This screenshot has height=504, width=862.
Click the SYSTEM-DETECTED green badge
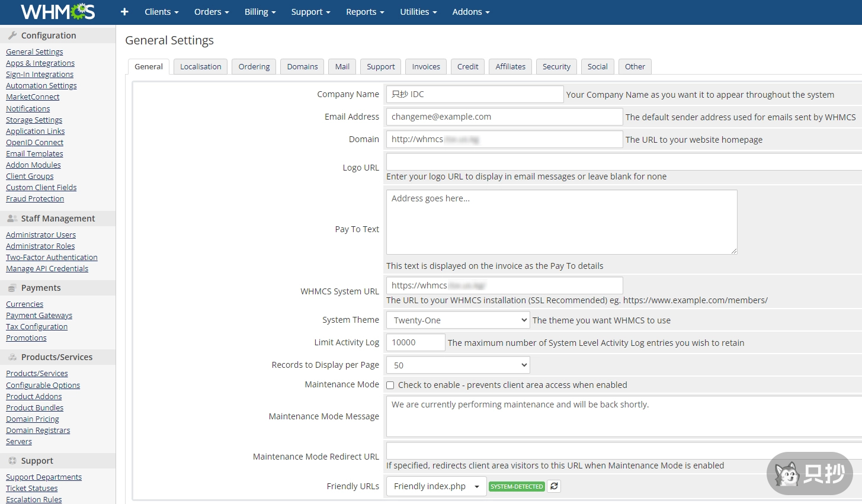(x=517, y=487)
